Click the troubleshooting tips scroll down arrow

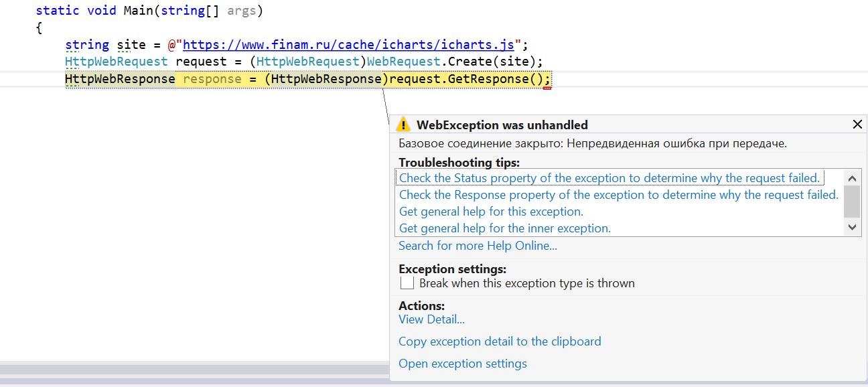852,228
